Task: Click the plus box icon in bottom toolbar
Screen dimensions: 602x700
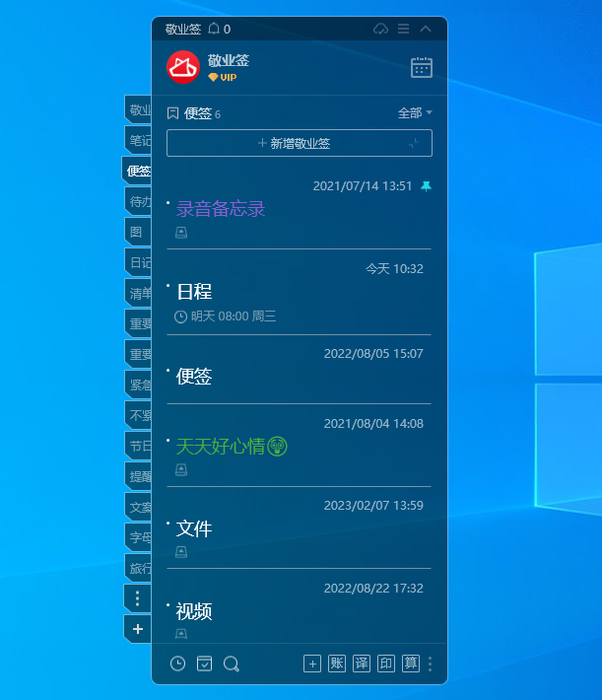Action: click(312, 664)
